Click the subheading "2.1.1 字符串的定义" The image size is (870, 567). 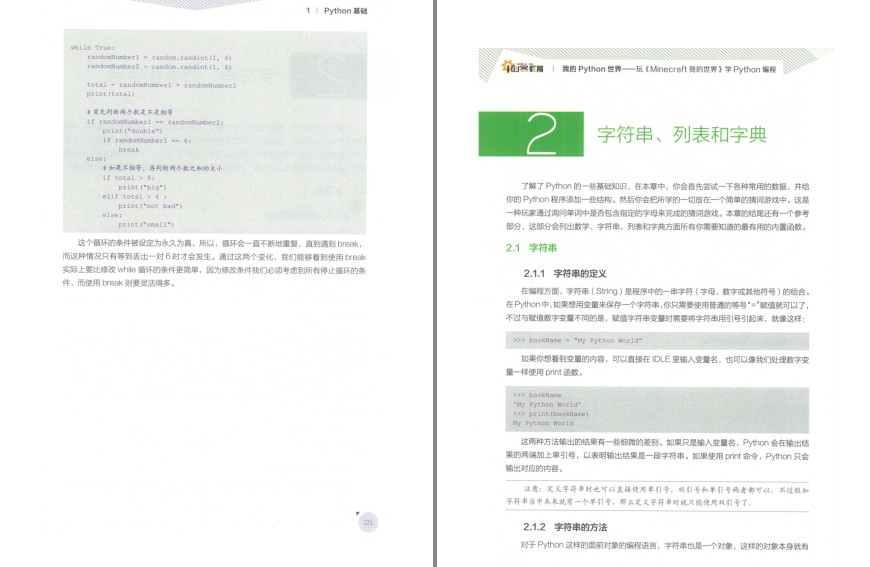565,274
